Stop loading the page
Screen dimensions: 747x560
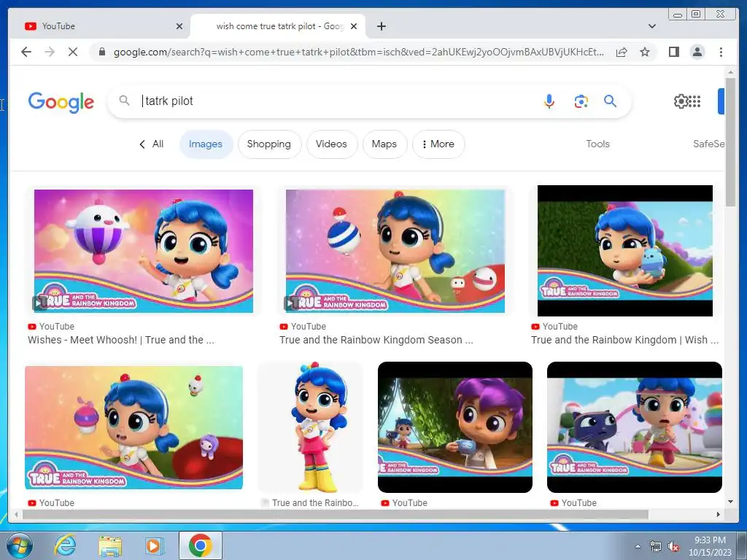73,52
